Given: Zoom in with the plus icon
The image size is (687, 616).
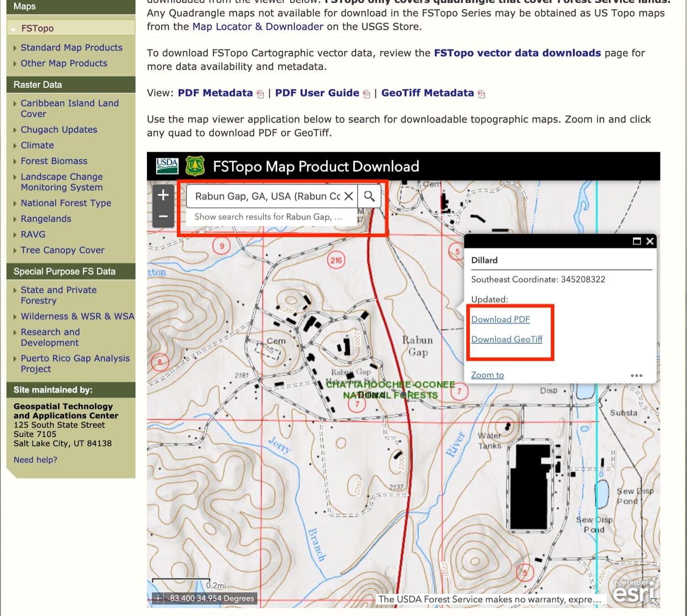Looking at the screenshot, I should pyautogui.click(x=163, y=195).
